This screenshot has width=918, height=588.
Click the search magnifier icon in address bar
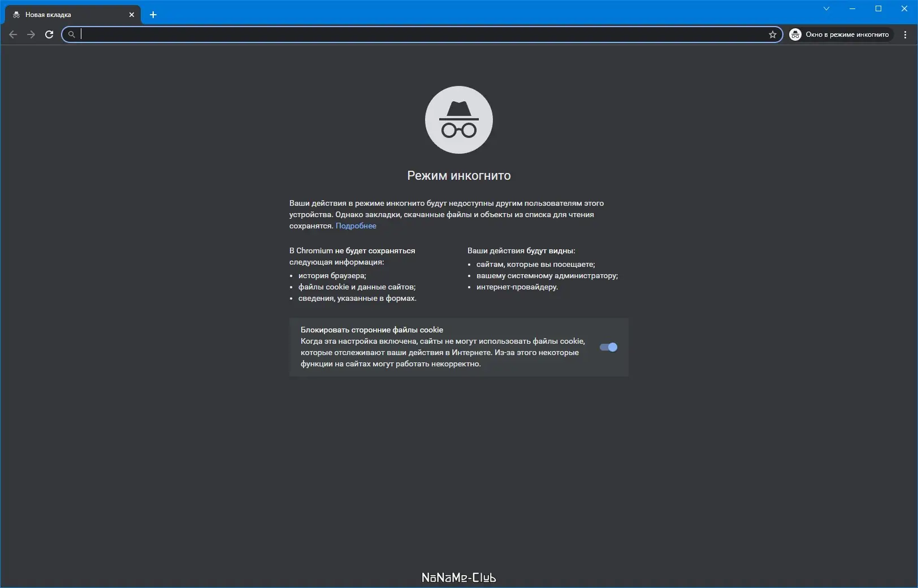click(x=71, y=34)
